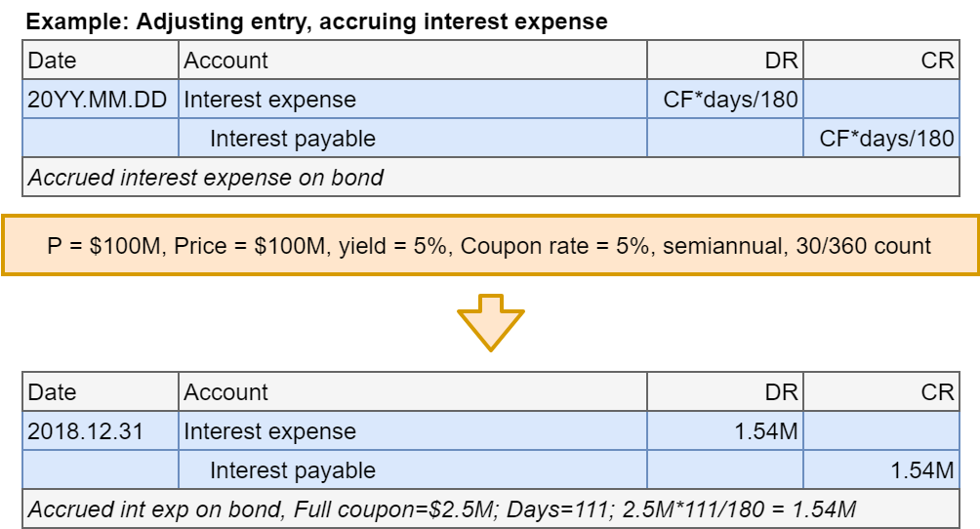Click the orange bond parameters box
Image resolution: width=980 pixels, height=529 pixels.
pyautogui.click(x=490, y=246)
